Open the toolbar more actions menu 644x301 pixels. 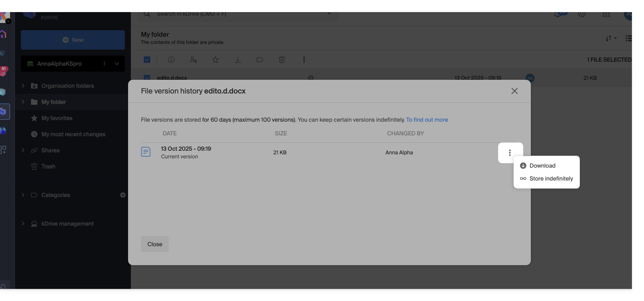pyautogui.click(x=304, y=60)
